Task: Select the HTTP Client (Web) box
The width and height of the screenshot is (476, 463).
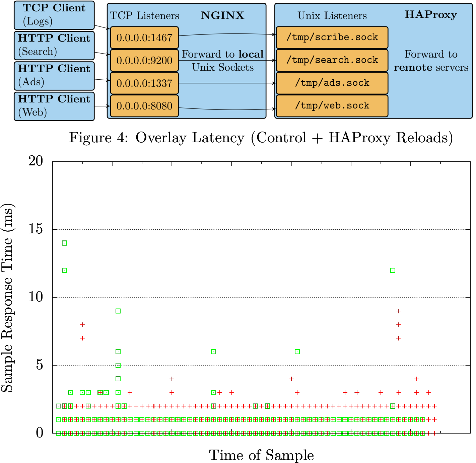Action: [54, 106]
